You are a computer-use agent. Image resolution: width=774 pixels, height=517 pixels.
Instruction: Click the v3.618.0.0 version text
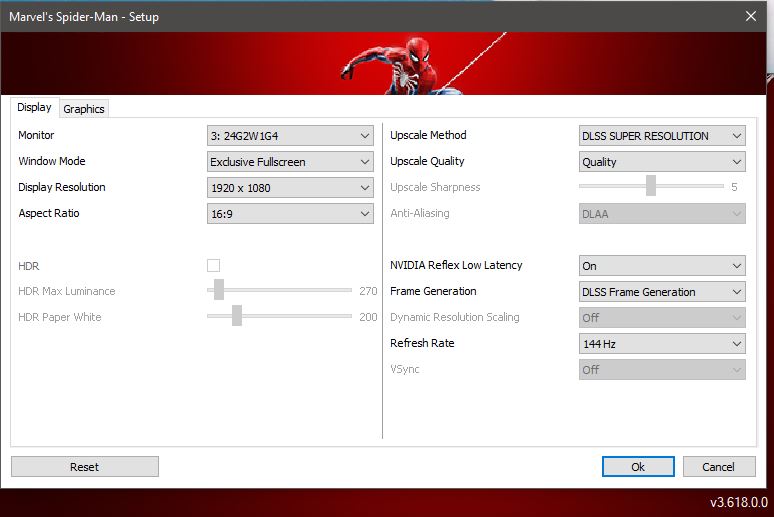point(738,503)
